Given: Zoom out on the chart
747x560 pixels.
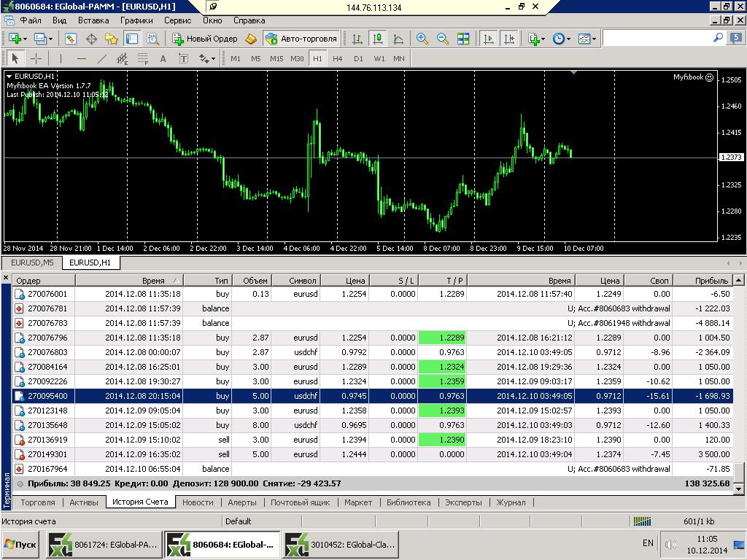Looking at the screenshot, I should coord(442,39).
